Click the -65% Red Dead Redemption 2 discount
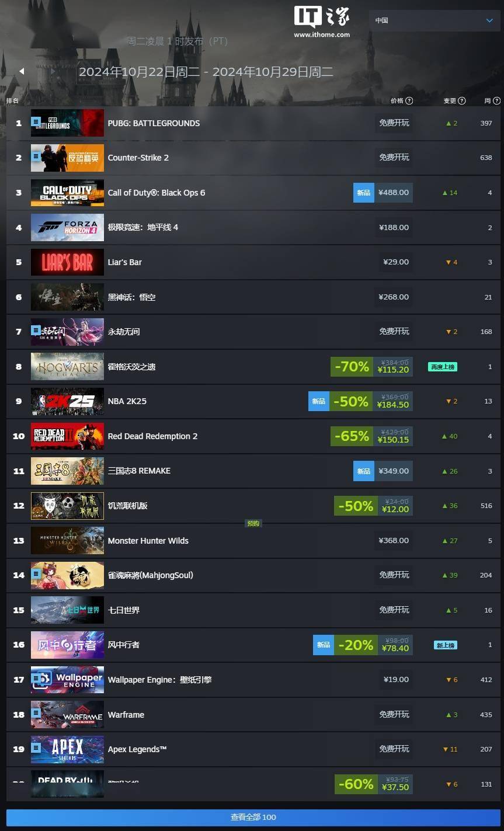Viewport: 504px width, 831px height. pos(352,436)
